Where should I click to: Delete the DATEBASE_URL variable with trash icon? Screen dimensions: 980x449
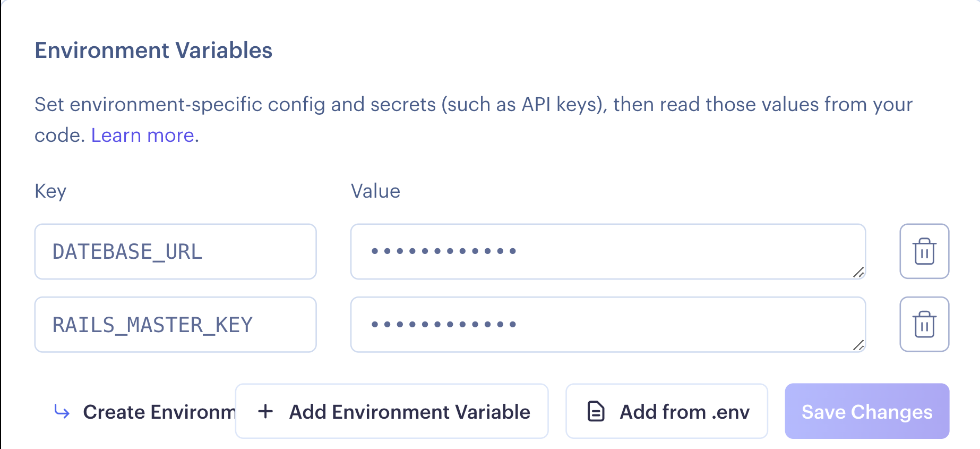click(x=924, y=251)
